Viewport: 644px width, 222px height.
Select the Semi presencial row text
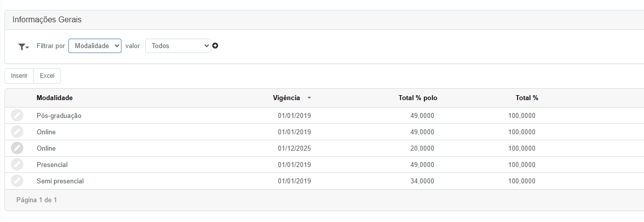60,181
